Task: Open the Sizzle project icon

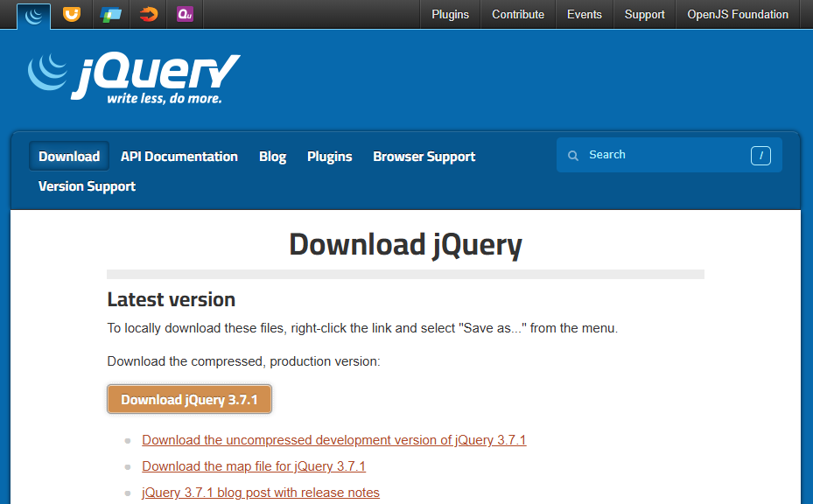Action: tap(149, 15)
